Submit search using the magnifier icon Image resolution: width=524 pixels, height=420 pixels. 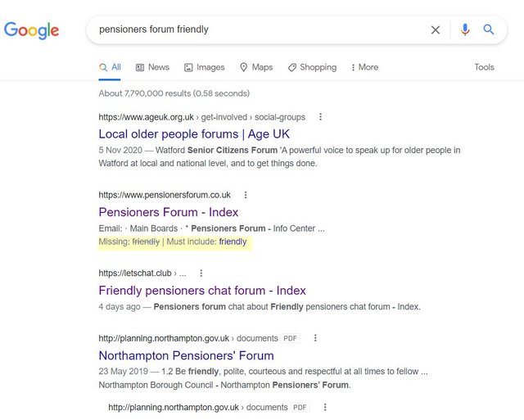489,29
